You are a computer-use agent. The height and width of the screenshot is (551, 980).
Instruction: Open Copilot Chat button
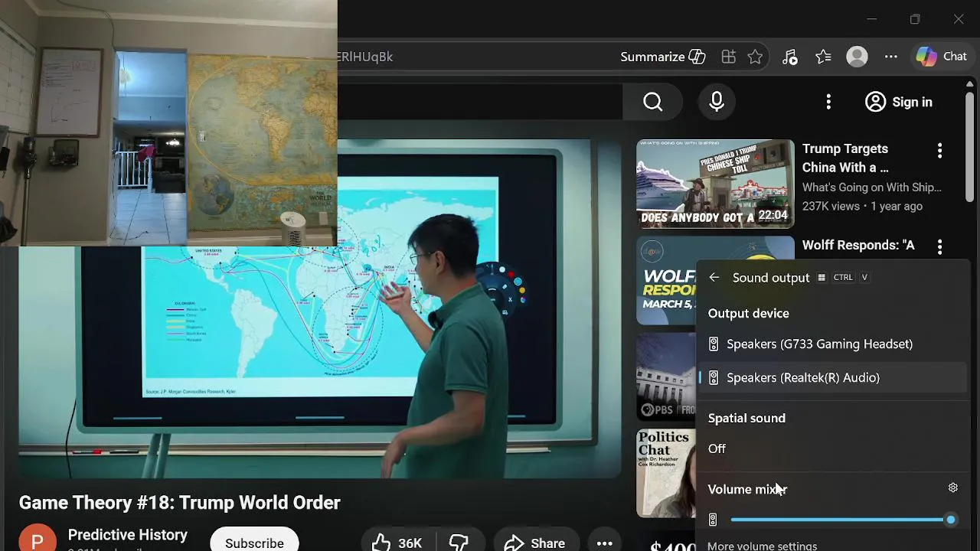(941, 57)
